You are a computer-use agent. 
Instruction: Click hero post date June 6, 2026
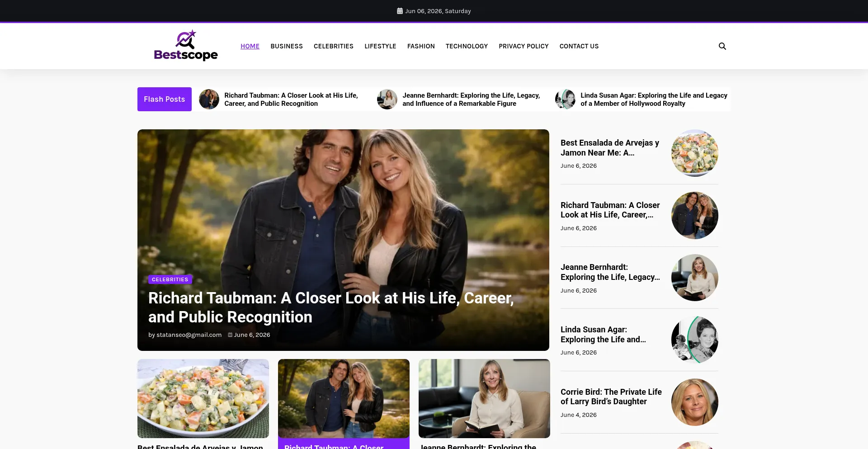click(x=252, y=335)
